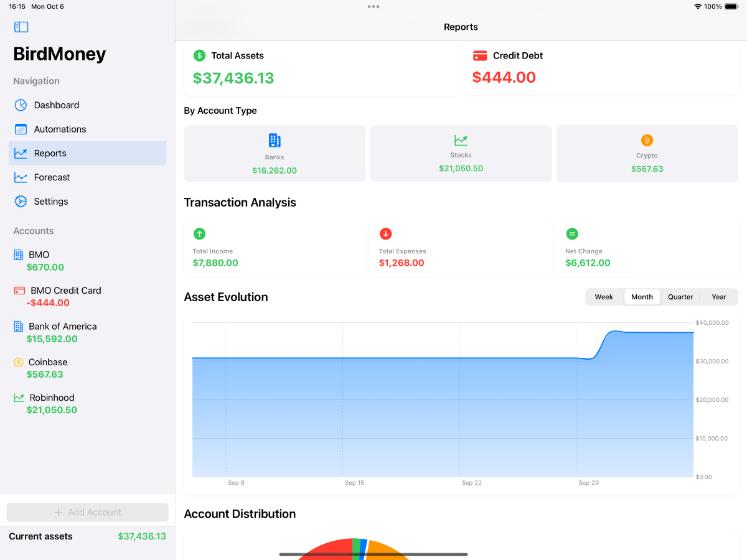Switch asset chart to Quarter view

[680, 297]
